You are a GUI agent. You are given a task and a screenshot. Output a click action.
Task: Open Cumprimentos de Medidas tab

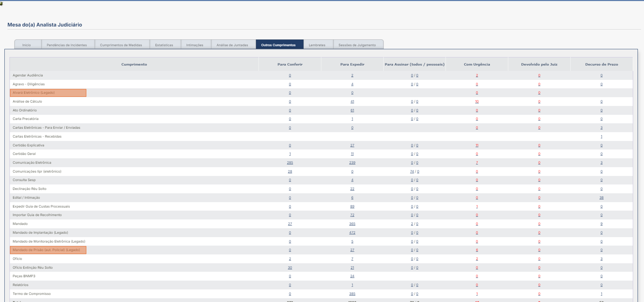pyautogui.click(x=121, y=45)
